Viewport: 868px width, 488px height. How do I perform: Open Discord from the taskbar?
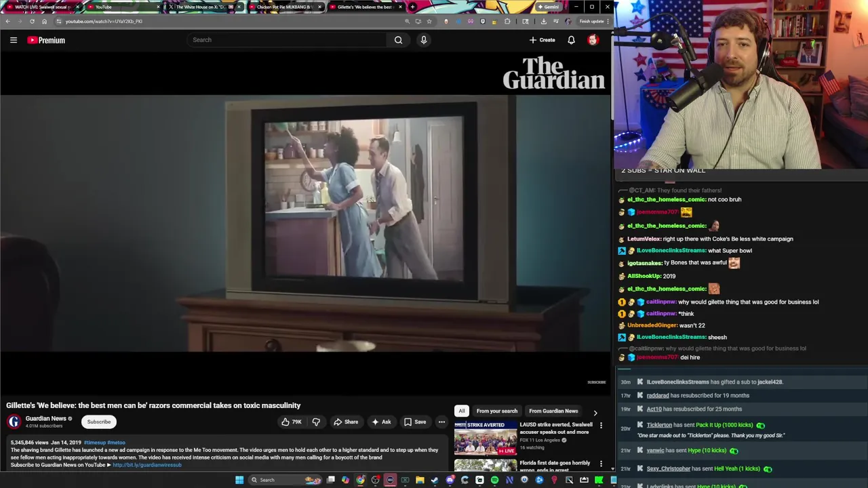[450, 480]
